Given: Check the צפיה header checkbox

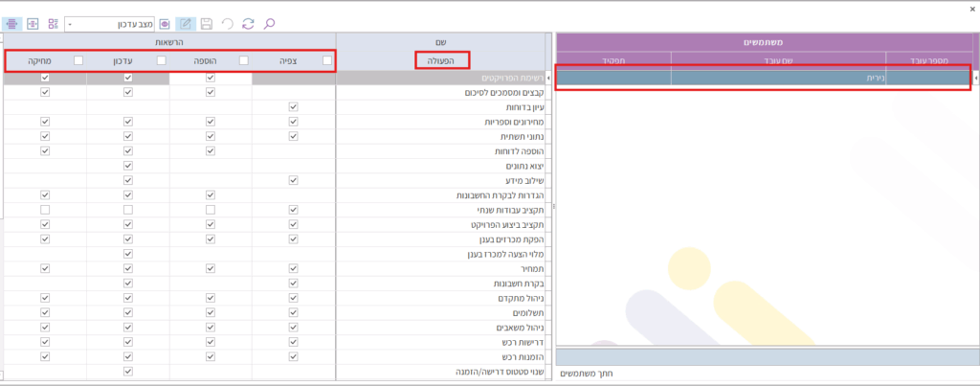Looking at the screenshot, I should (327, 60).
